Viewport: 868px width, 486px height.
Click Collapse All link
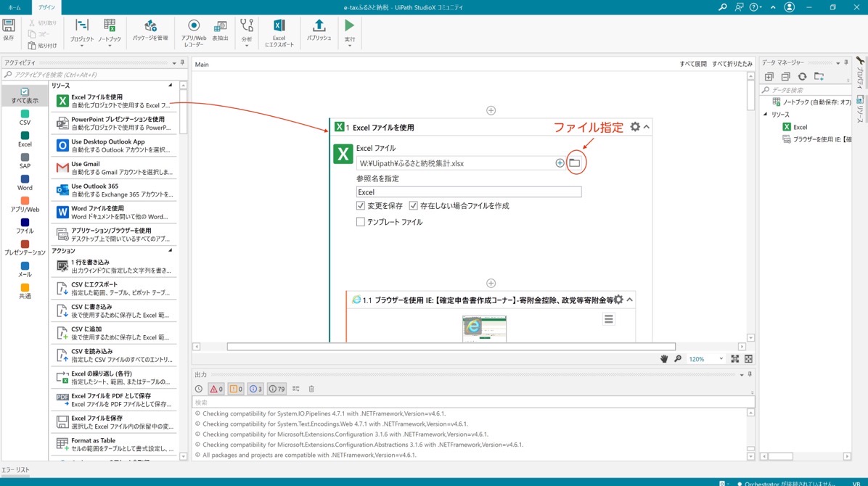click(732, 64)
